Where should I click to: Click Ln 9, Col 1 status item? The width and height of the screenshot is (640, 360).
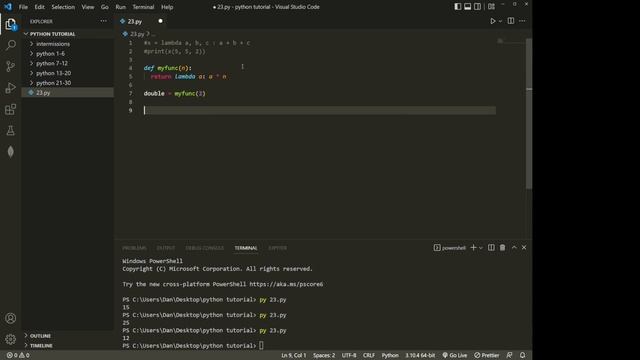[x=293, y=355]
